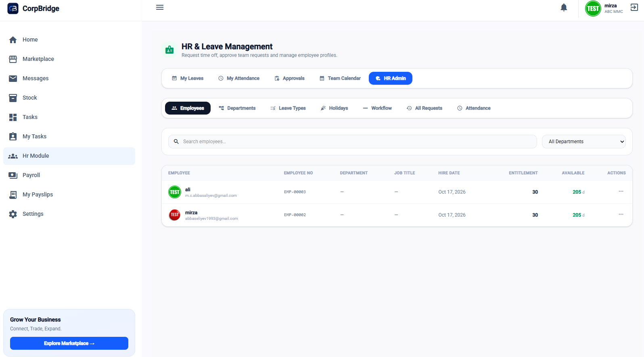Screen dimensions: 644x357
Task: Click the Explore Marketplace button
Action: pos(69,343)
